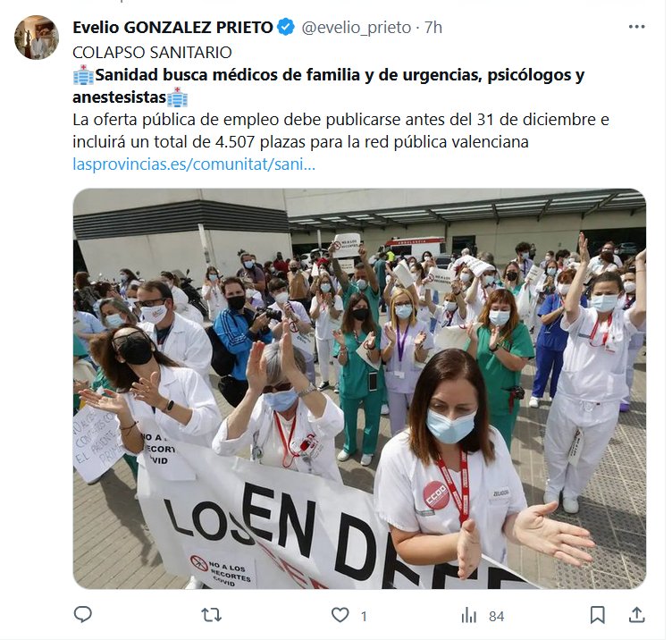The height and width of the screenshot is (640, 672).
Task: Click the Evelio GONZALEZ PRIETO display name
Action: click(172, 28)
